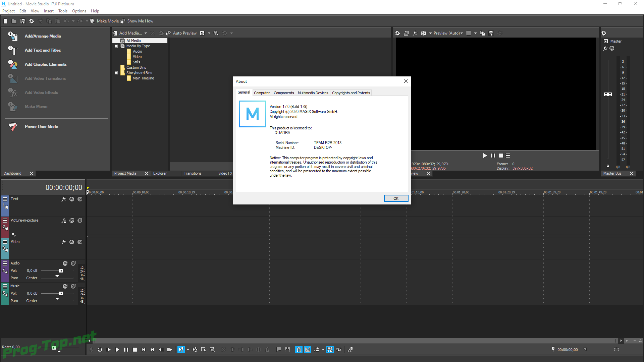Screen dimensions: 644x362
Task: Click the fx icon on Video track
Action: [64, 242]
